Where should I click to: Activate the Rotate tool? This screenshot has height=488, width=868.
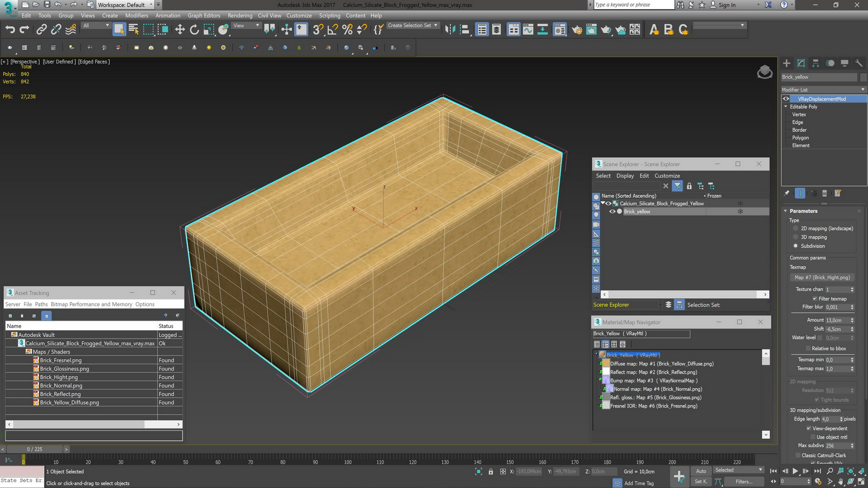point(194,29)
